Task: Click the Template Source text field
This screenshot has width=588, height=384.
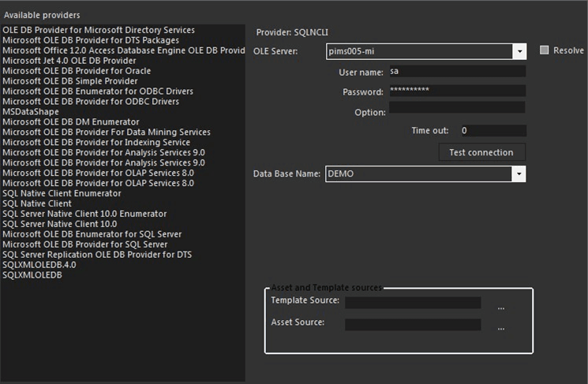Action: coord(413,303)
